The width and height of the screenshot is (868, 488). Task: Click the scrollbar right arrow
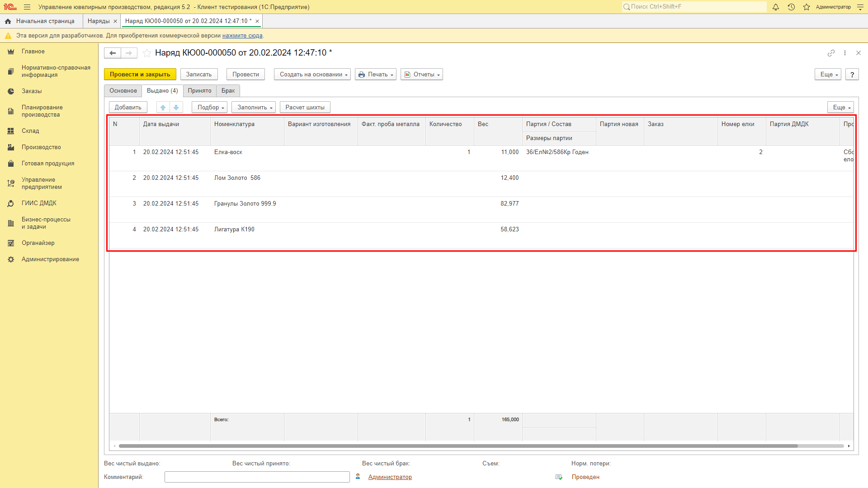point(849,446)
